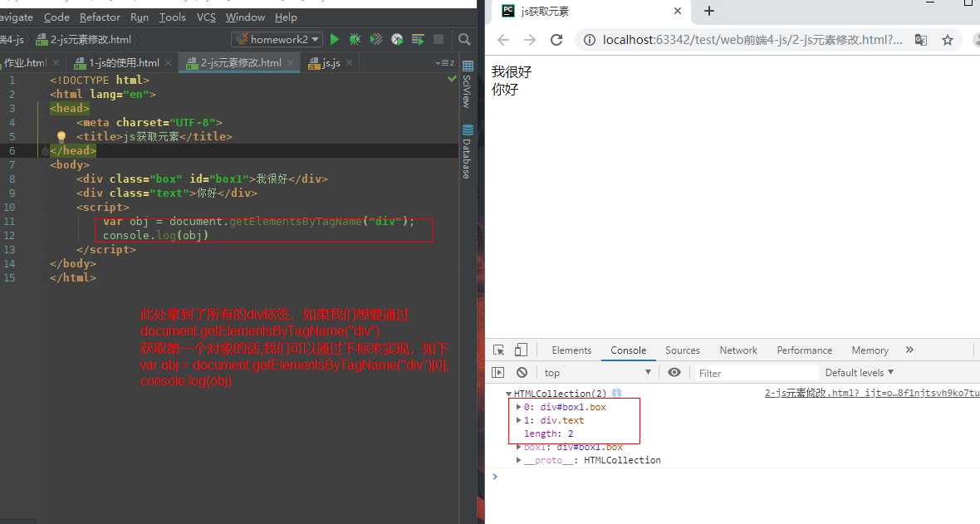Go back in the browser
980x524 pixels.
pos(503,40)
